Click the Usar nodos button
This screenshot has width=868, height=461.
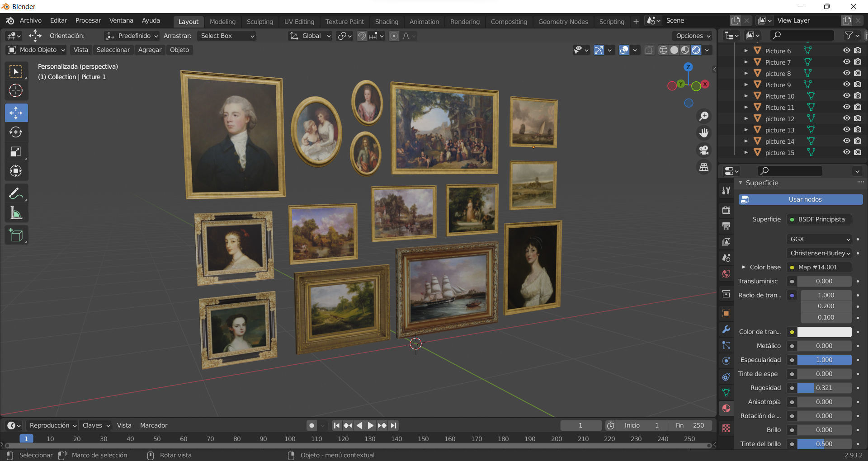click(800, 199)
